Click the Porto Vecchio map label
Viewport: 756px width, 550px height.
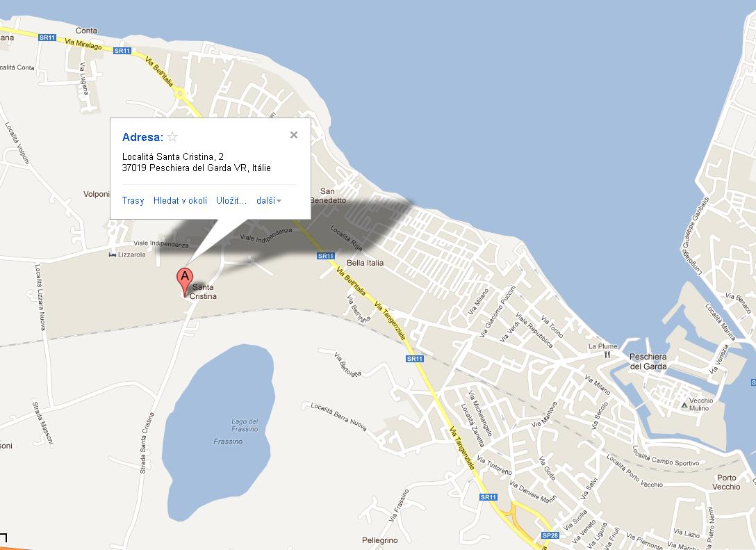(726, 482)
